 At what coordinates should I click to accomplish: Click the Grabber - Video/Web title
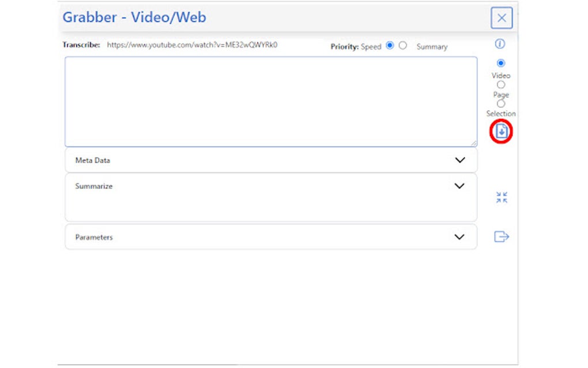pos(134,17)
